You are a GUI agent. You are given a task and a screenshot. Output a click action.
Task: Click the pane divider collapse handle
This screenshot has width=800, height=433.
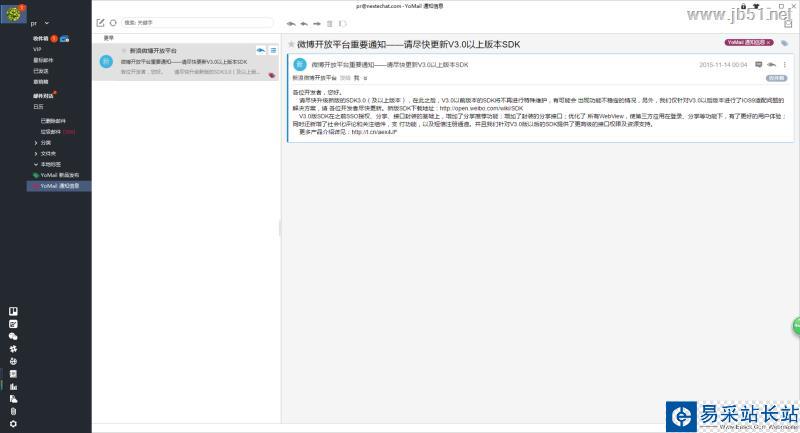coord(280,228)
